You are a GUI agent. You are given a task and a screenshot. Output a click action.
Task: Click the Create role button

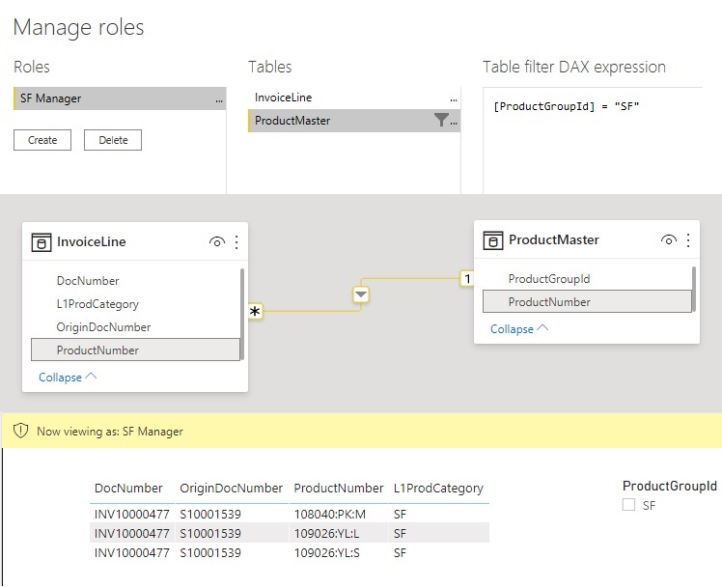42,140
